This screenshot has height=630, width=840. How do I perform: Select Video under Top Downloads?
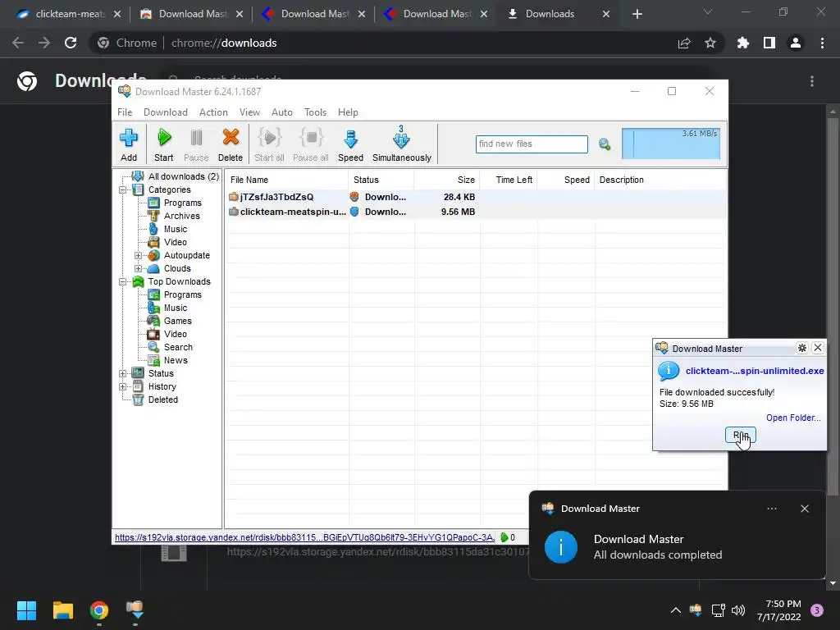coord(176,334)
